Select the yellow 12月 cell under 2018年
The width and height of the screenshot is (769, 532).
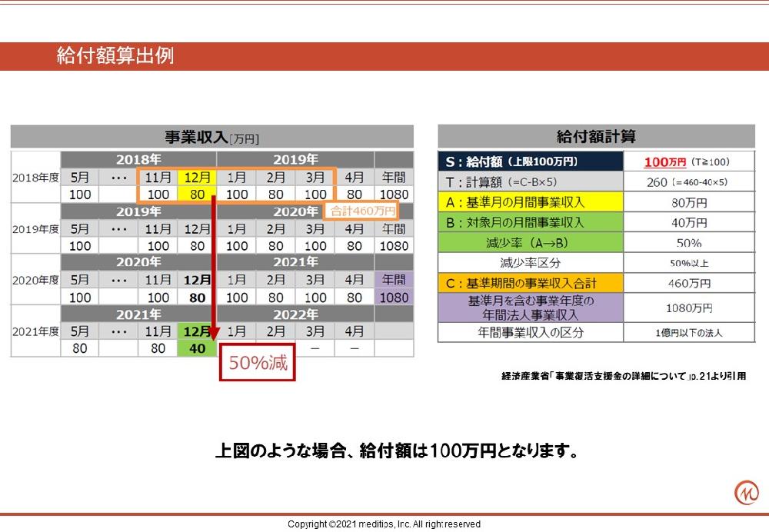click(197, 178)
